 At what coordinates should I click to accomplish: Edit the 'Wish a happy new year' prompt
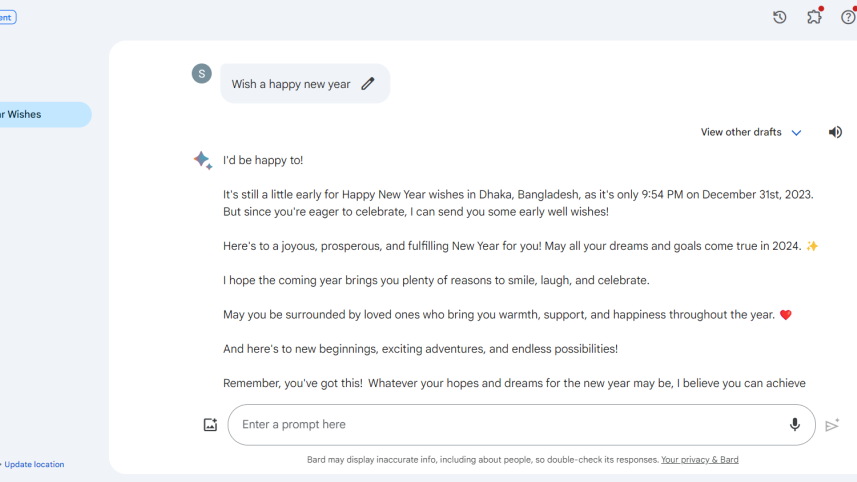coord(368,84)
